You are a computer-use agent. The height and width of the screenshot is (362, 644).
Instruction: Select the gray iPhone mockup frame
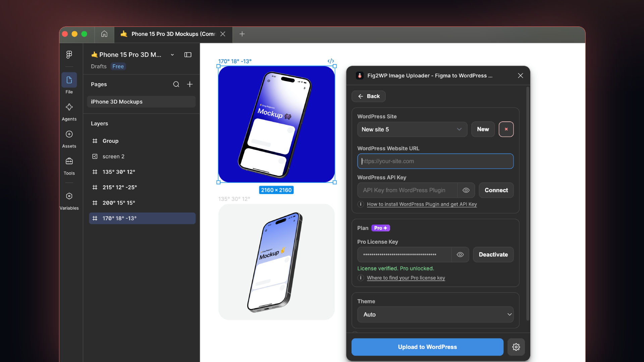(x=276, y=262)
